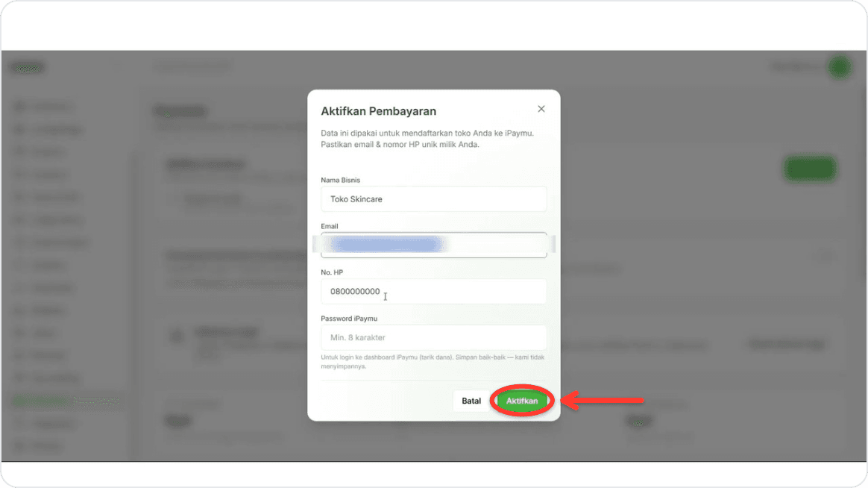Click the green avatar in the top bar
This screenshot has height=488, width=868.
coord(839,68)
